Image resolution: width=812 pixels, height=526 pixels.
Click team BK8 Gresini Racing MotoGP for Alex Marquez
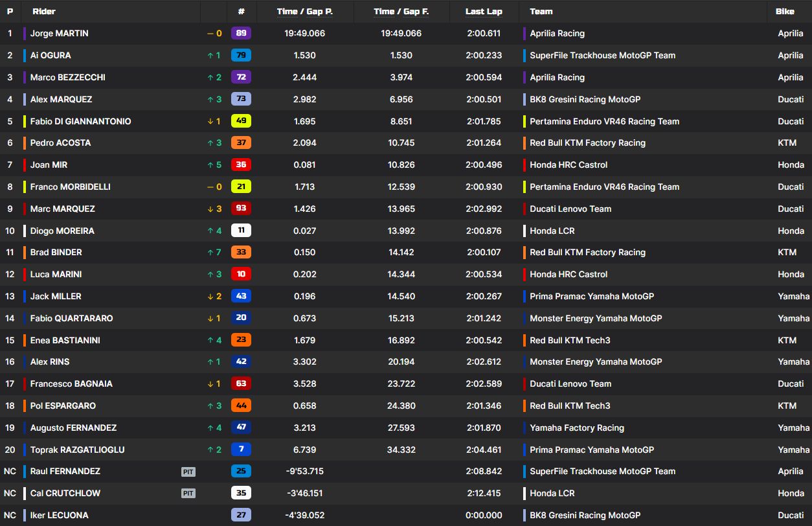[585, 99]
